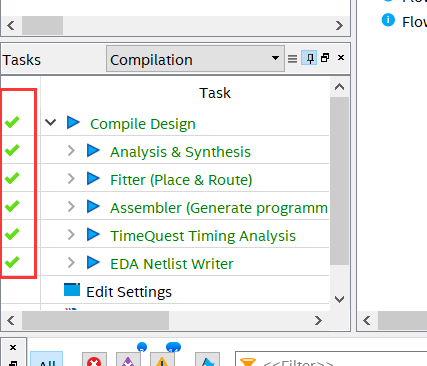This screenshot has width=427, height=366.
Task: Click the error filter icon in Messages
Action: coord(94,360)
